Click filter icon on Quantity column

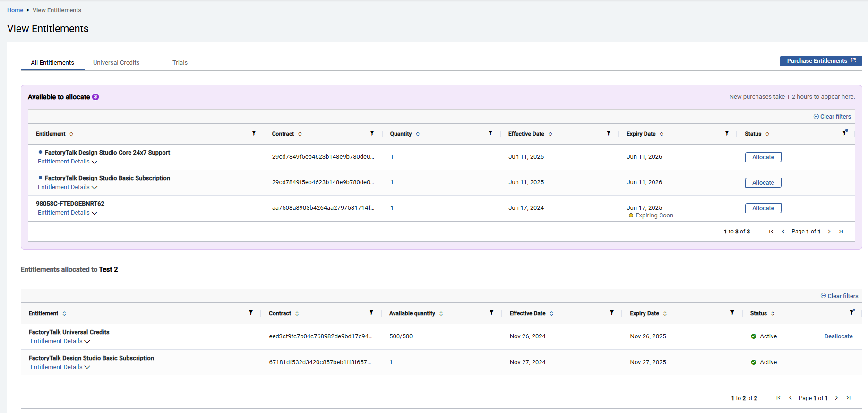pyautogui.click(x=490, y=134)
